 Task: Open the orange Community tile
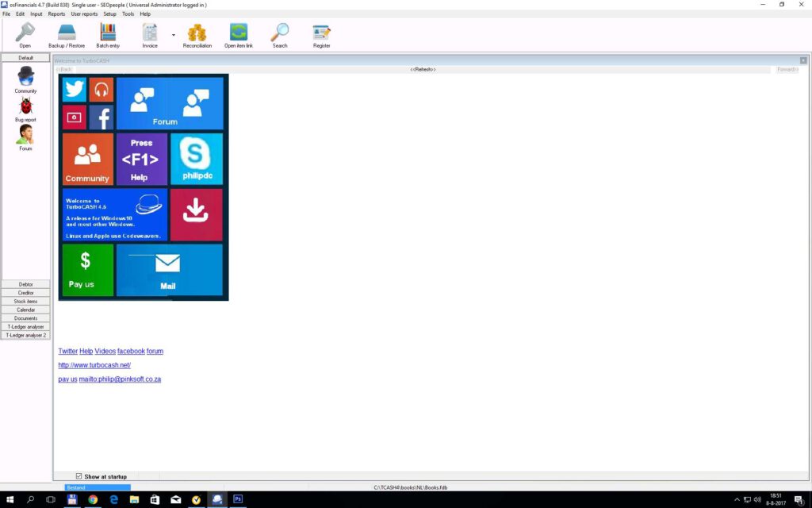(x=87, y=159)
